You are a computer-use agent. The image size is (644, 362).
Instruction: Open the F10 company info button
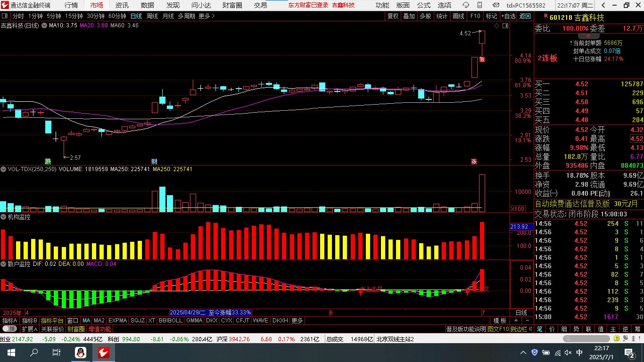click(x=475, y=16)
